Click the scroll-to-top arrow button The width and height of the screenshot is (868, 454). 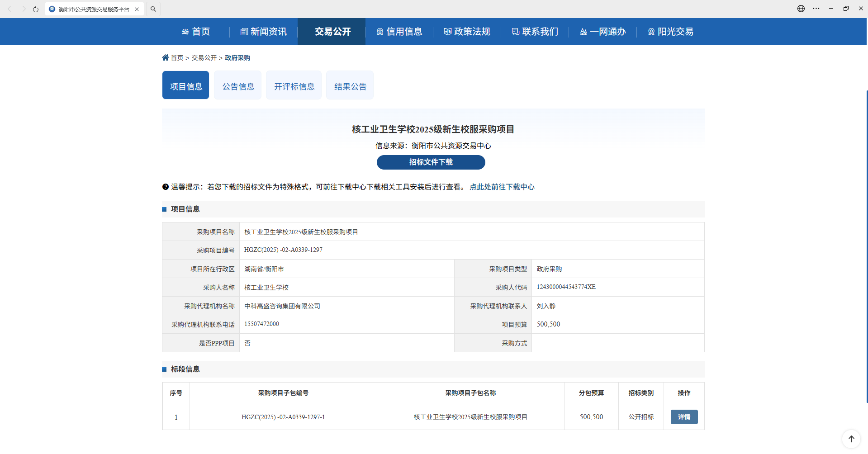(851, 439)
